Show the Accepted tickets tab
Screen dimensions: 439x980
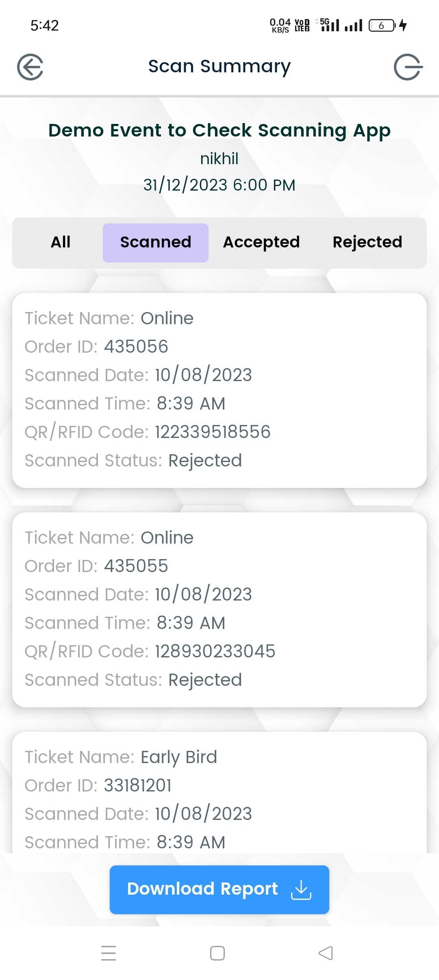(261, 243)
